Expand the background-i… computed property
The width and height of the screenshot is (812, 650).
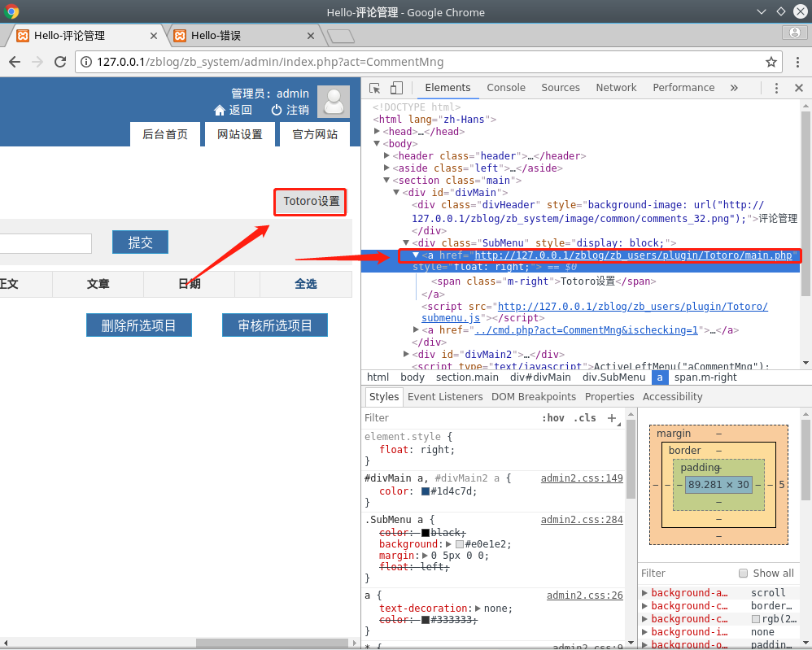coord(644,632)
